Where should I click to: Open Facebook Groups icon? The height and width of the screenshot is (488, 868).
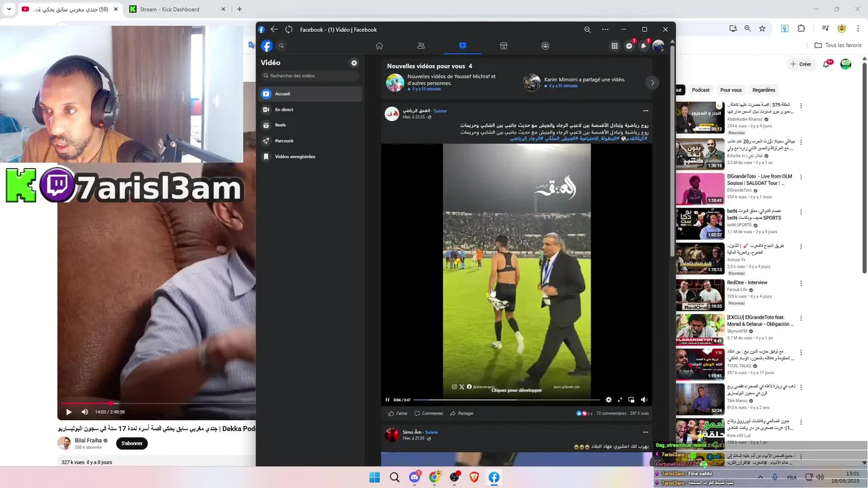click(545, 45)
